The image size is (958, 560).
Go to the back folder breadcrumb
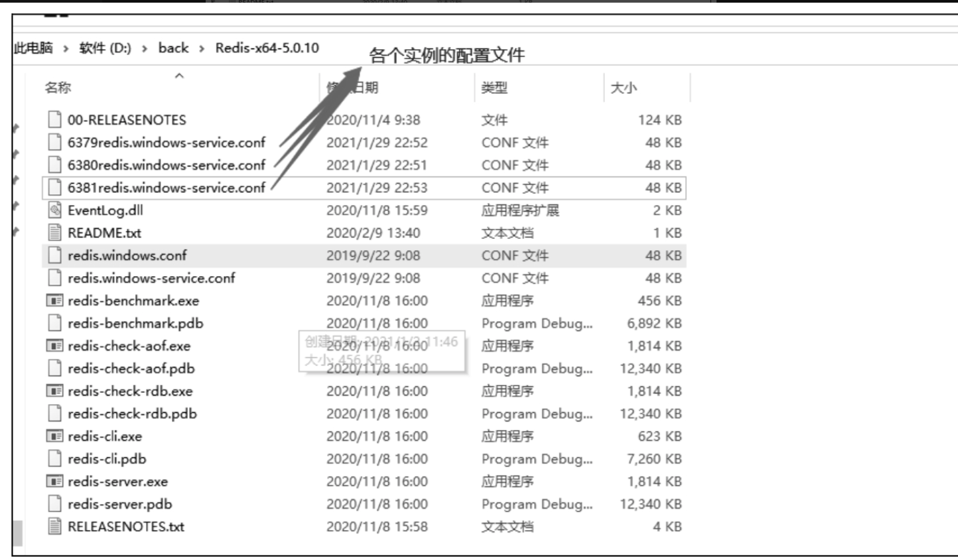[173, 48]
